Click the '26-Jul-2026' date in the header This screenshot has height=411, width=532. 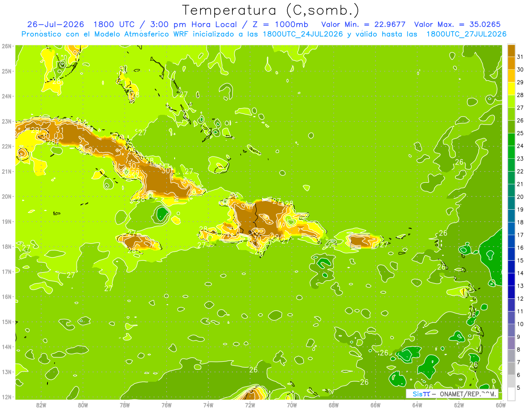pos(56,24)
